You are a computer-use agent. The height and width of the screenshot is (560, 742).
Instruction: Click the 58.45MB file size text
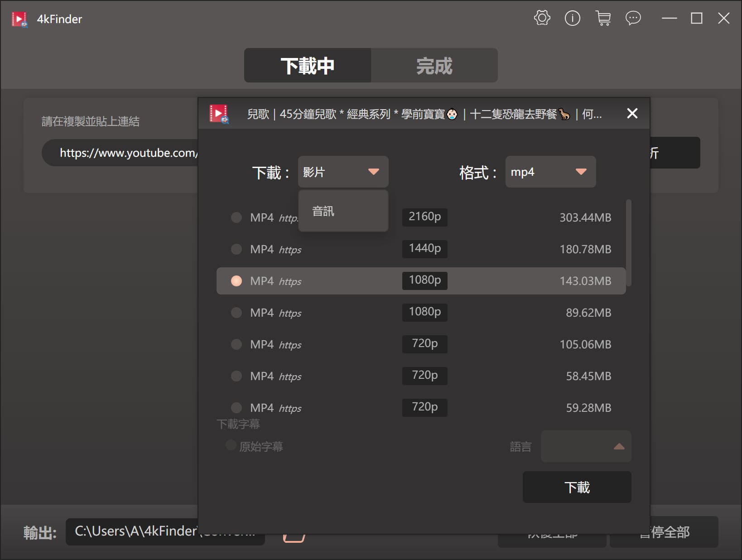[x=588, y=376]
